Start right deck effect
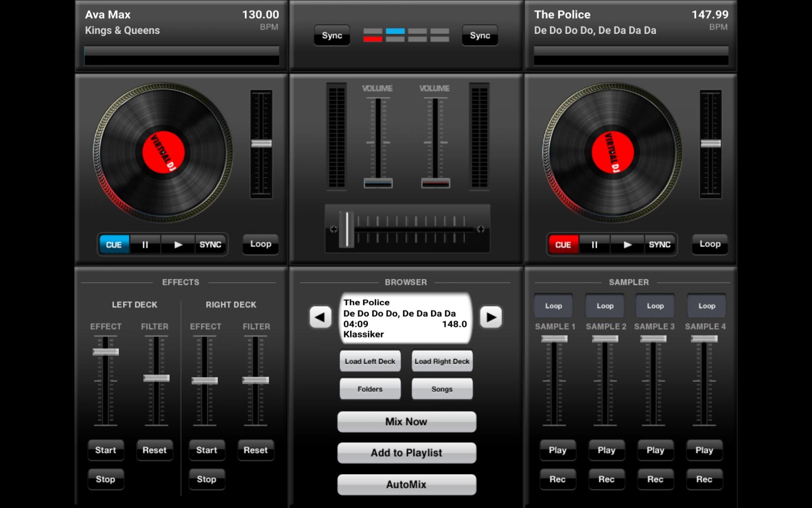The height and width of the screenshot is (508, 812). click(x=207, y=450)
